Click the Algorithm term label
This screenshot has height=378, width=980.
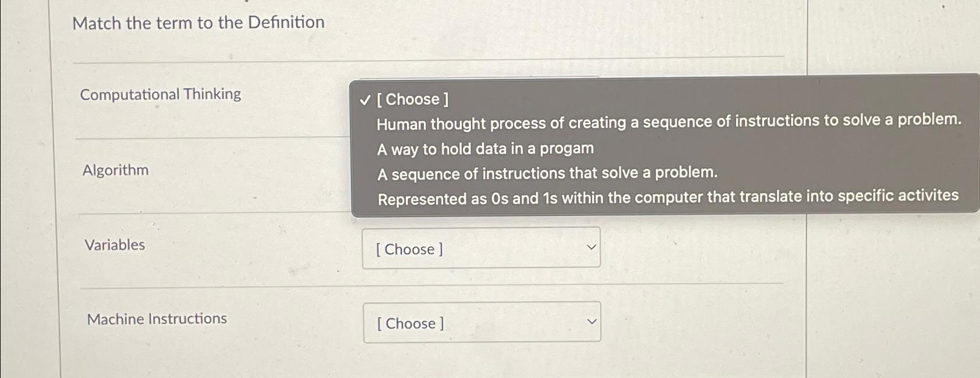click(x=115, y=170)
